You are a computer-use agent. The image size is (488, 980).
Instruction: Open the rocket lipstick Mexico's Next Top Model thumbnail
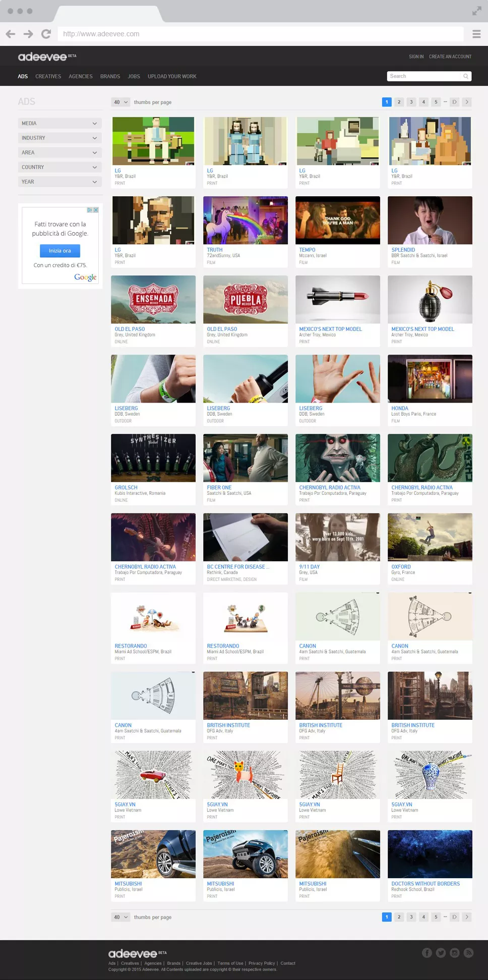pyautogui.click(x=338, y=300)
